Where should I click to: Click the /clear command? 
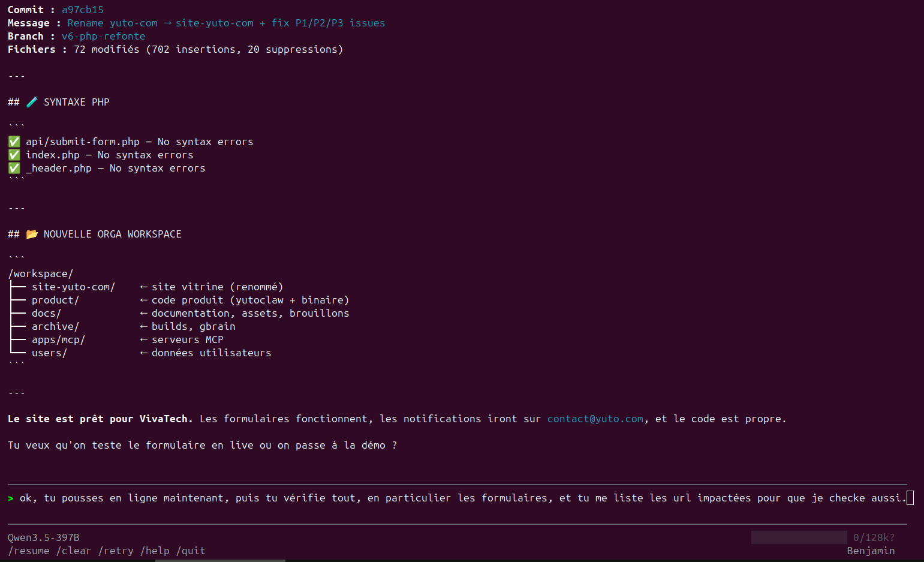[73, 551]
